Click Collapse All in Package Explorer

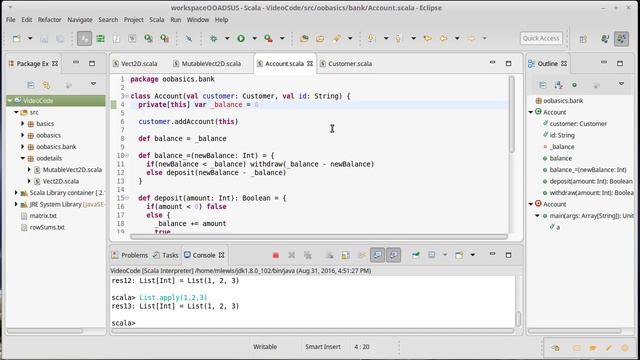coord(31,85)
